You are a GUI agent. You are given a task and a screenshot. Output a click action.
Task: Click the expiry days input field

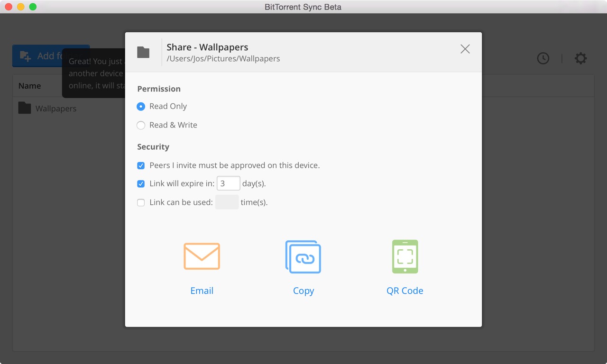point(228,183)
